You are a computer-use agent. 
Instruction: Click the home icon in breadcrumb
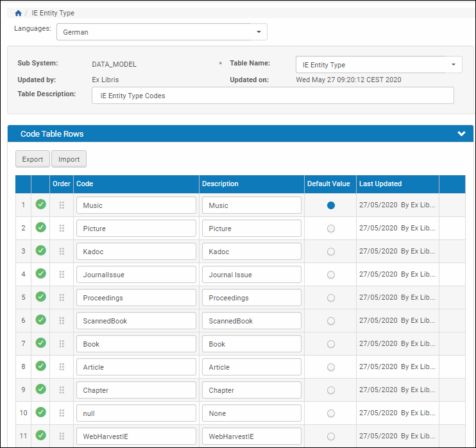[x=18, y=13]
